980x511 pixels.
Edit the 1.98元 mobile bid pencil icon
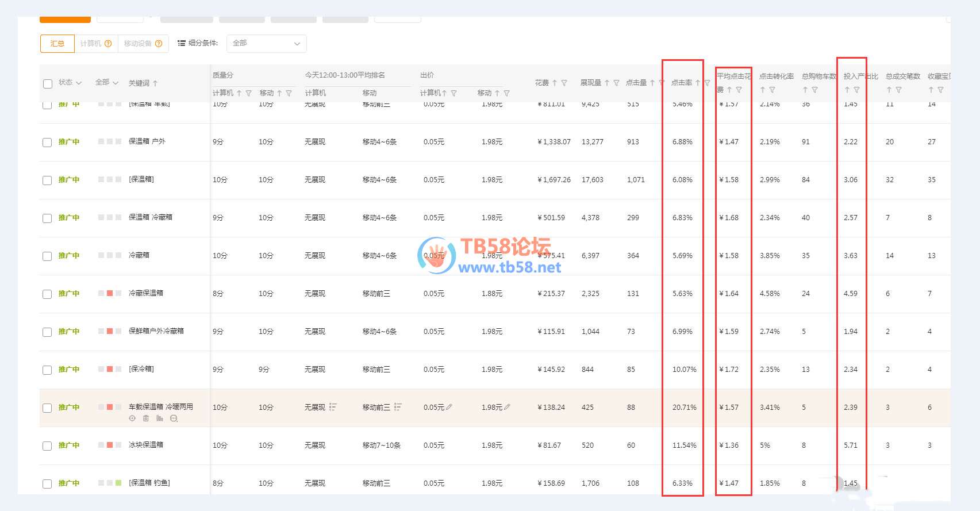point(507,407)
